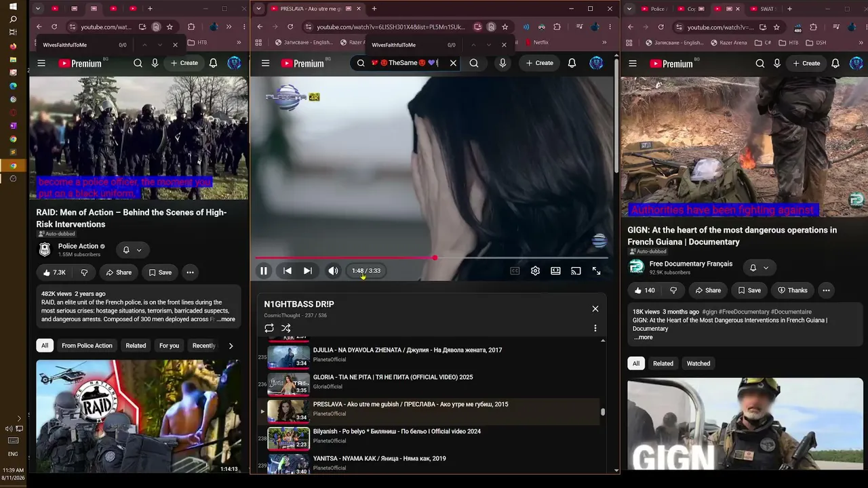Open the Police Action notification bell dropdown
This screenshot has height=488, width=868.
pyautogui.click(x=132, y=250)
